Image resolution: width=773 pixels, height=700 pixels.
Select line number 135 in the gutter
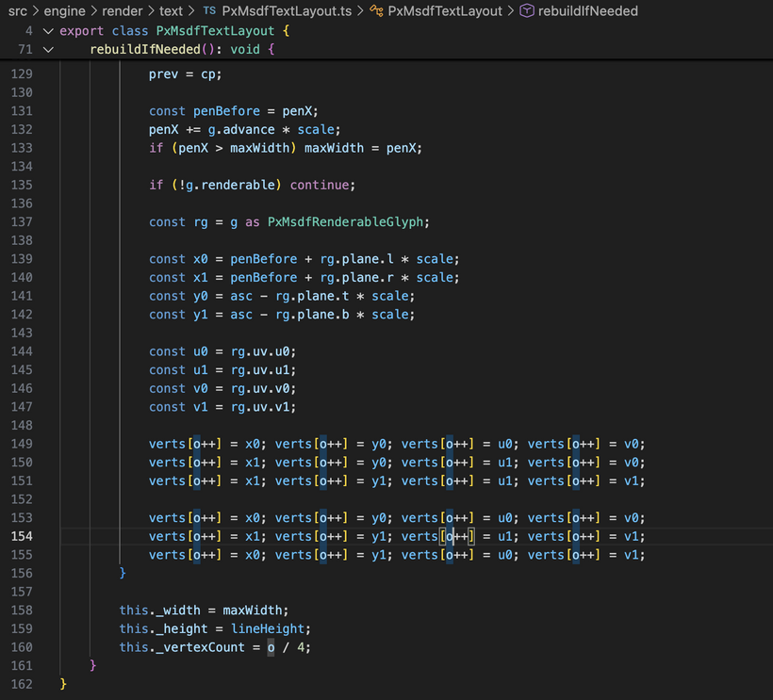click(21, 185)
